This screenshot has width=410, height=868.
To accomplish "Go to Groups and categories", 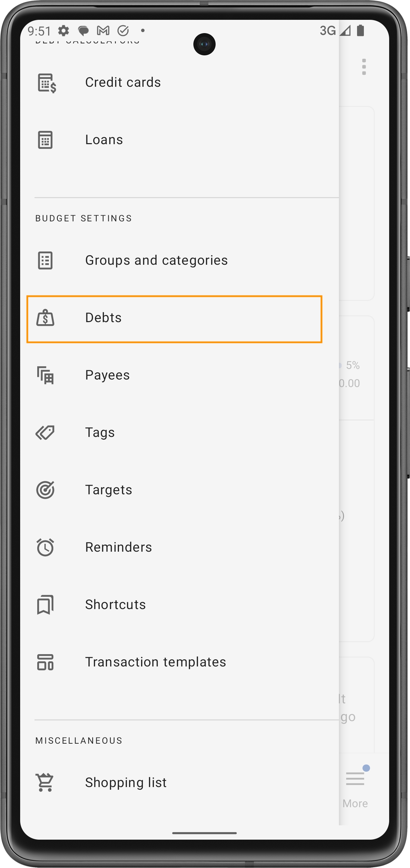I will click(156, 261).
